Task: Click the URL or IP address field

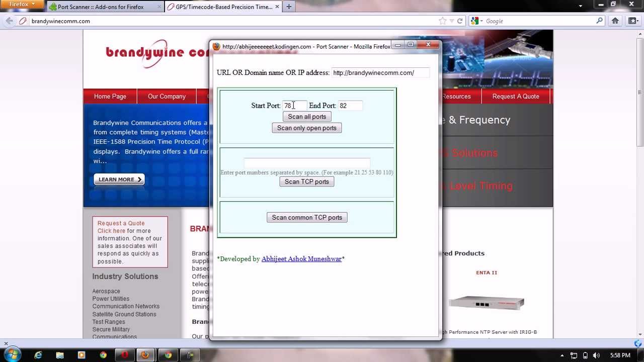Action: click(380, 73)
